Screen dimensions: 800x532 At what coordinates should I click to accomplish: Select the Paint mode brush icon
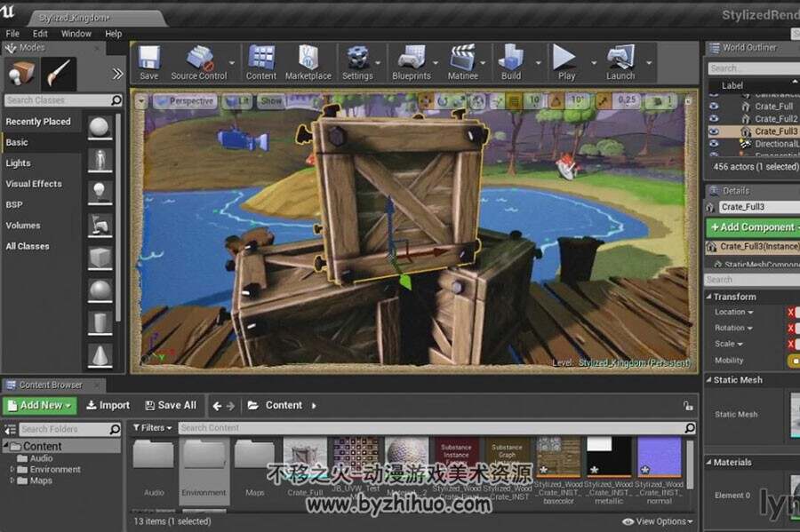59,75
